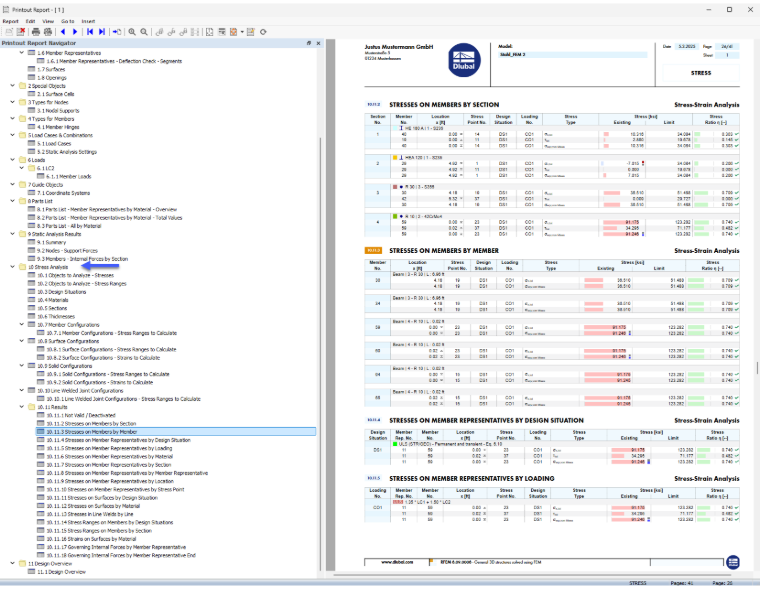Viewport: 760px width, 589px height.
Task: Collapse the 11 Design Overview folder
Action: pyautogui.click(x=13, y=563)
